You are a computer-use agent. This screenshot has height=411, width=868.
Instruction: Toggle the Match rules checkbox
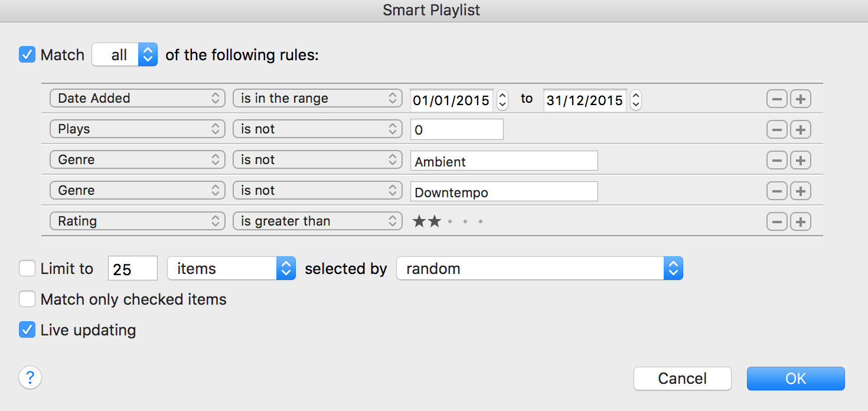pos(27,55)
